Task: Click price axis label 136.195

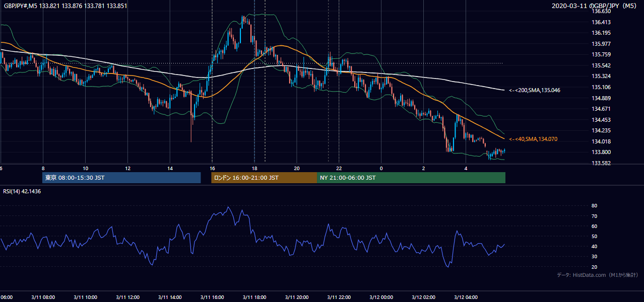Action: pos(602,33)
